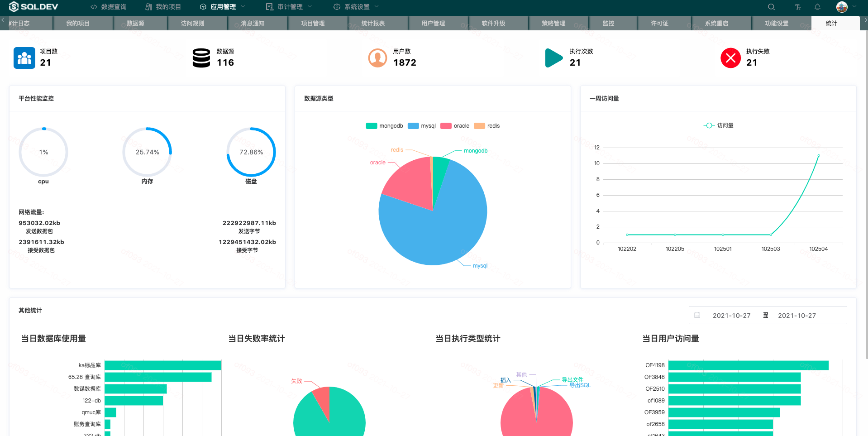Click the user avatar picture
The height and width of the screenshot is (436, 868).
pos(842,7)
